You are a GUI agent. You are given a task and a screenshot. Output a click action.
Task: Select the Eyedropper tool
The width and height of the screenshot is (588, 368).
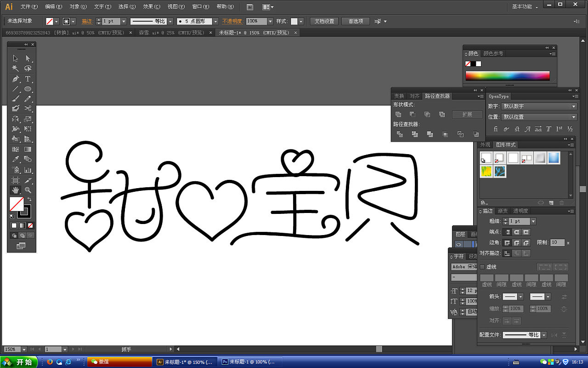(x=16, y=159)
